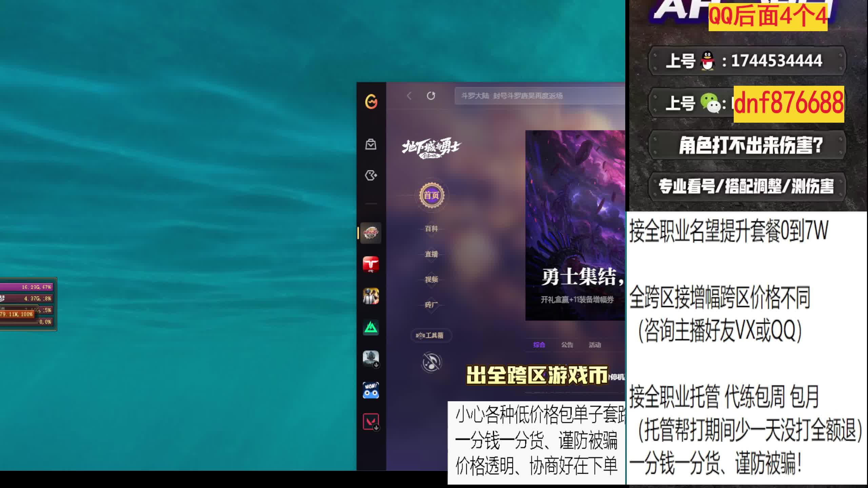The width and height of the screenshot is (868, 488).
Task: Select the green triangle game icon
Action: [x=371, y=327]
